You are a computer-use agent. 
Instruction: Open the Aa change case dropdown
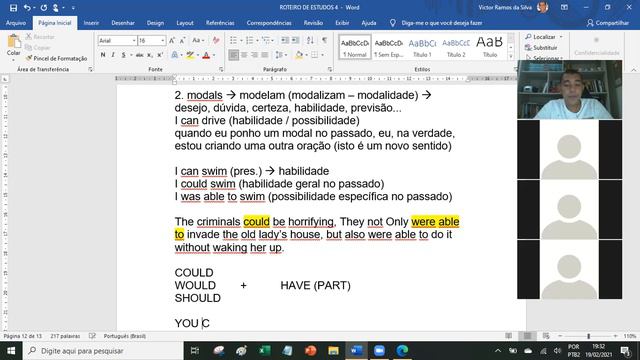tap(198, 40)
